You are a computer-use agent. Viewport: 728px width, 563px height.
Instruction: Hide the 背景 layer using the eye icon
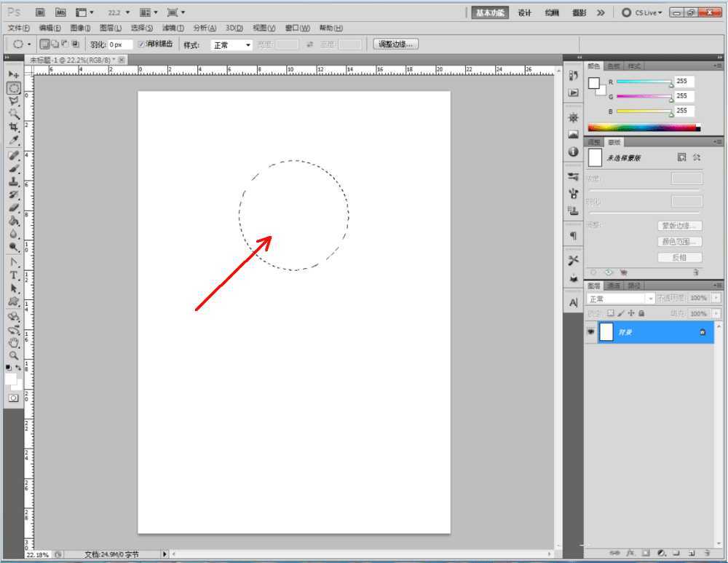[590, 332]
